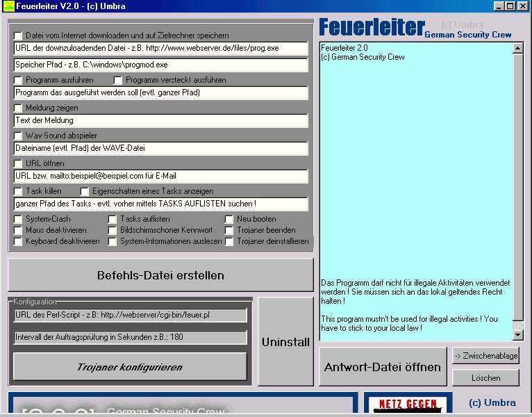
Task: Click the log scrollbar up arrow
Action: 517,49
